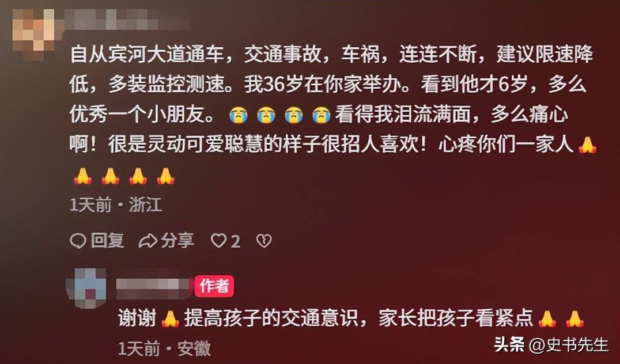Select the first crying emoji in comment
Viewport: 620px width, 364px height.
click(x=238, y=116)
